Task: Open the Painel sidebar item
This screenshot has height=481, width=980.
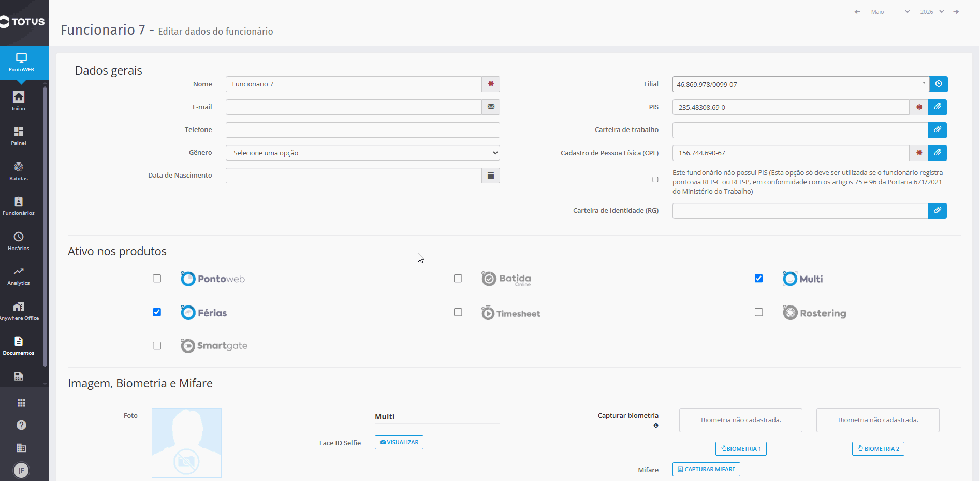Action: (19, 136)
